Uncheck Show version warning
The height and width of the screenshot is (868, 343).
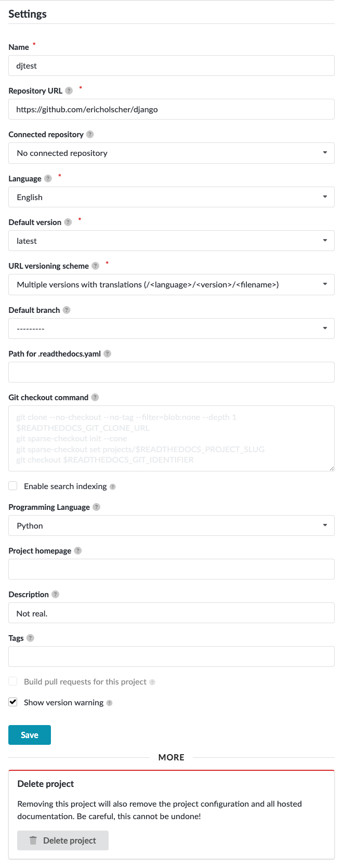coord(12,702)
